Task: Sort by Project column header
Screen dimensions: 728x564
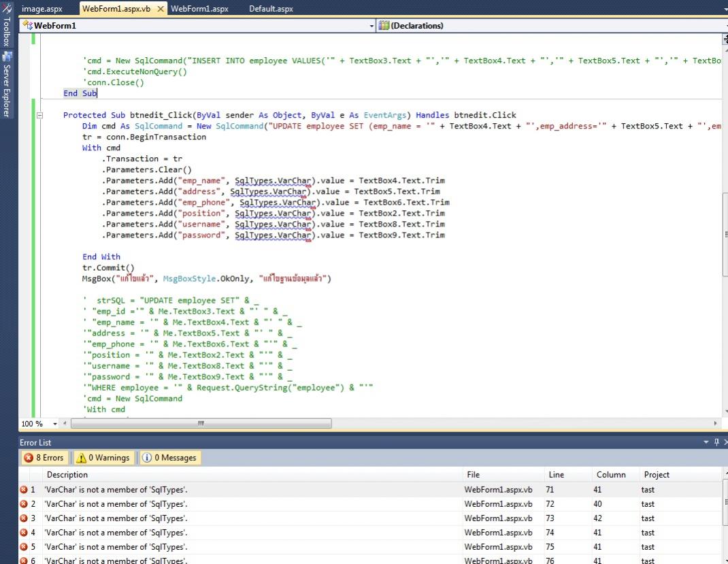Action: (680, 474)
